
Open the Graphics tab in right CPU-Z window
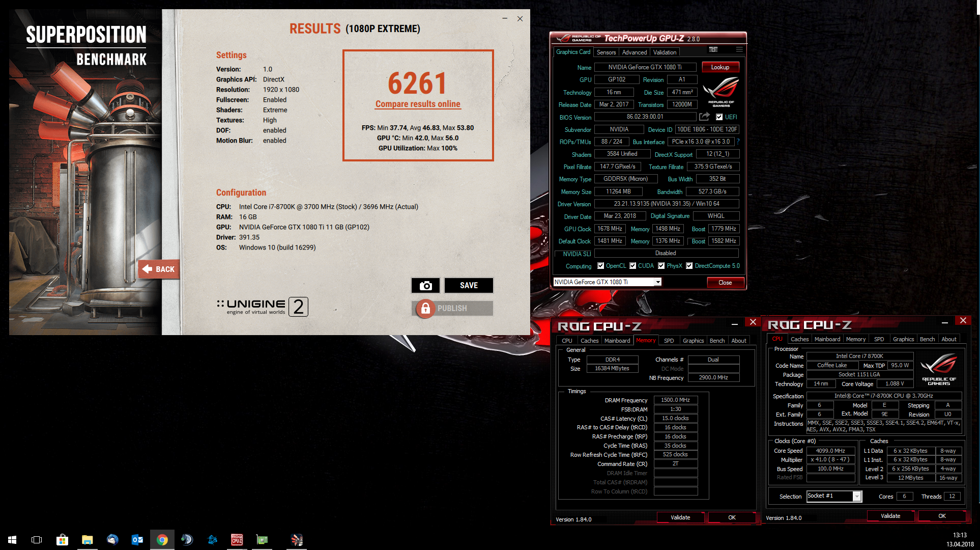pyautogui.click(x=903, y=339)
